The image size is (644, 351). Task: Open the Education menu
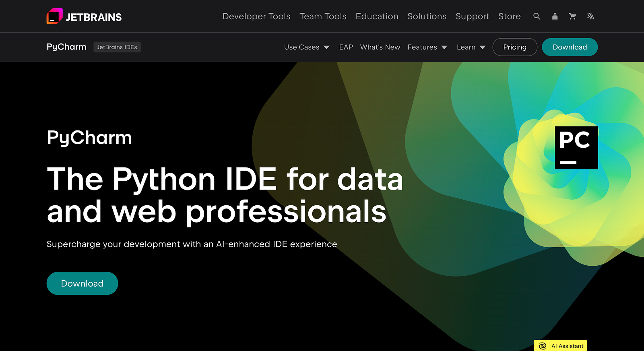point(377,17)
